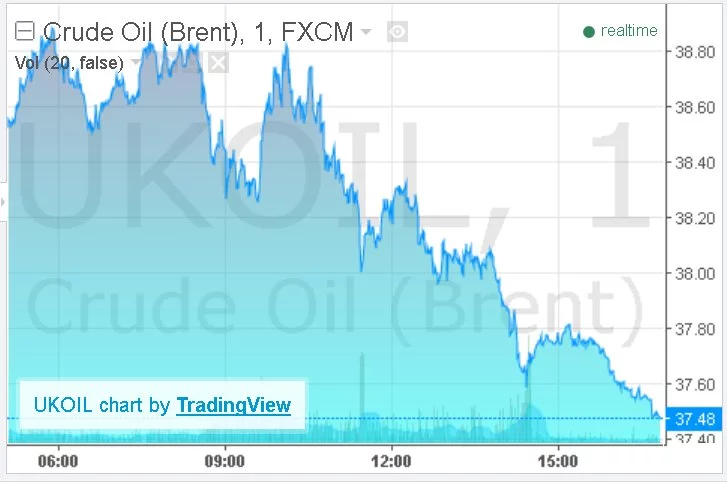Select the 38.80 price axis label
This screenshot has width=727, height=486.
[x=695, y=52]
